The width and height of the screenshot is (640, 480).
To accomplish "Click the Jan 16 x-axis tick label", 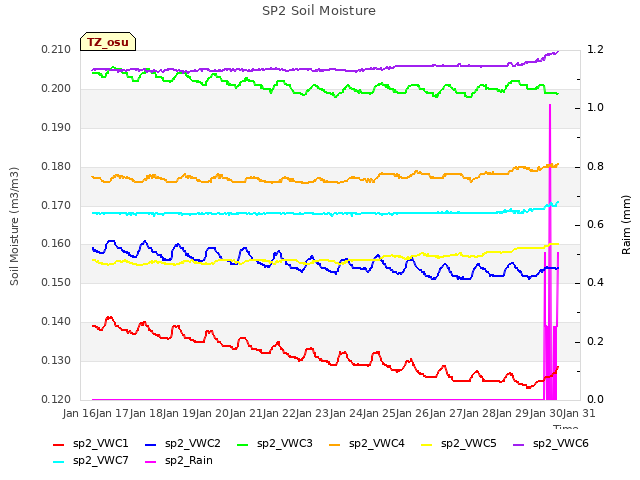I will [x=79, y=414].
